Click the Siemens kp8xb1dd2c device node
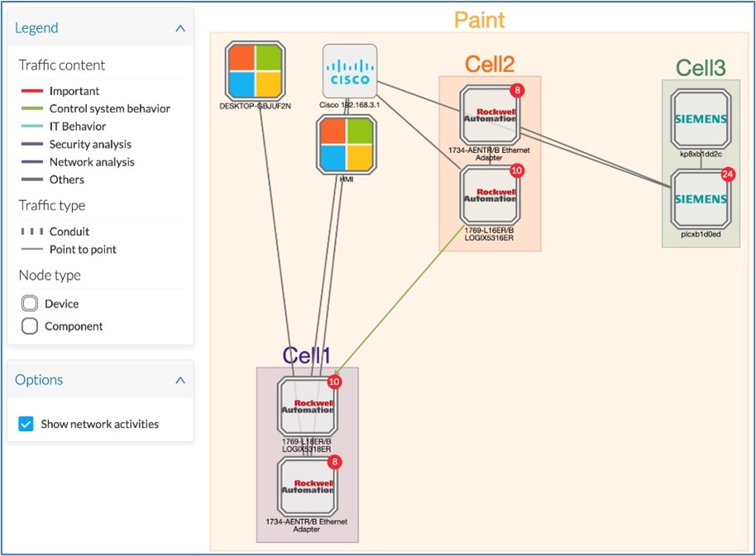756x556 pixels. tap(701, 118)
